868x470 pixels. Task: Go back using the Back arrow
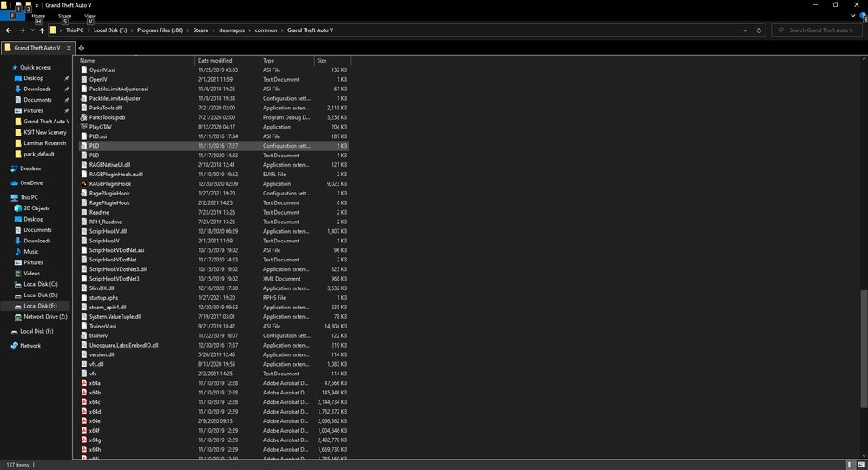click(9, 30)
